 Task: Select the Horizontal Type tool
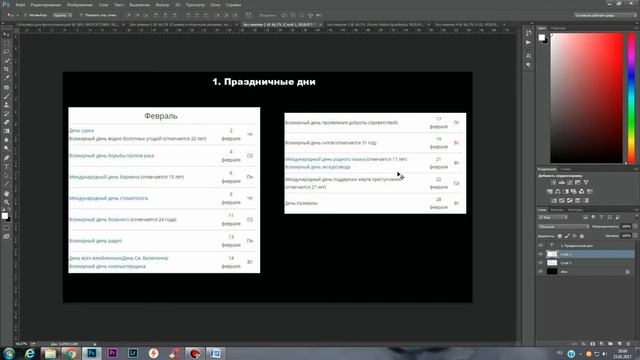coord(6,167)
